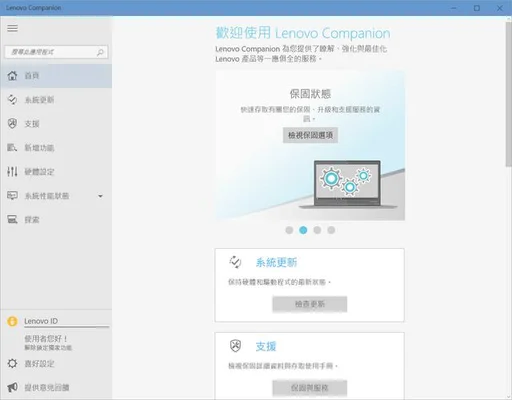The width and height of the screenshot is (512, 400).
Task: Click the search magnifier icon
Action: click(x=100, y=52)
